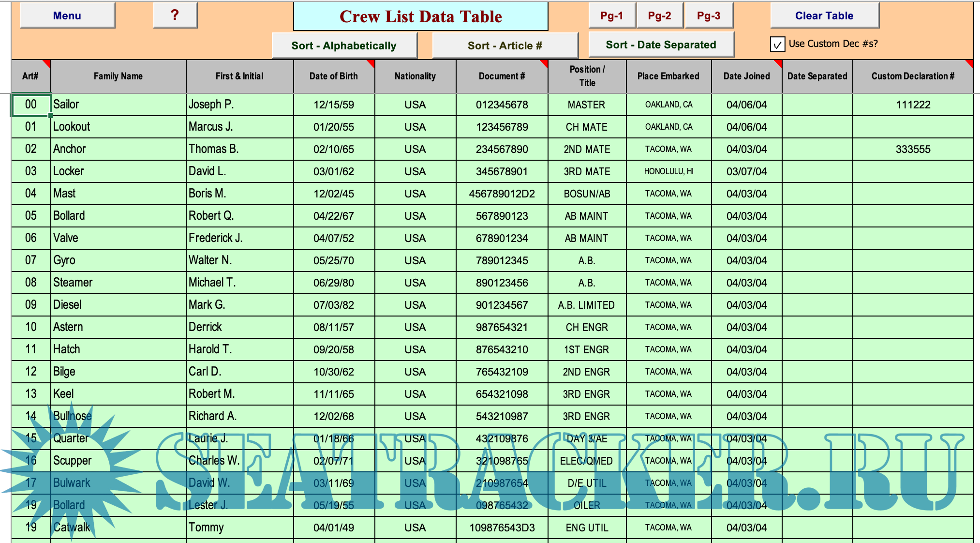Viewport: 980px width, 543px height.
Task: Select custom declaration cell 111222
Action: (x=913, y=105)
